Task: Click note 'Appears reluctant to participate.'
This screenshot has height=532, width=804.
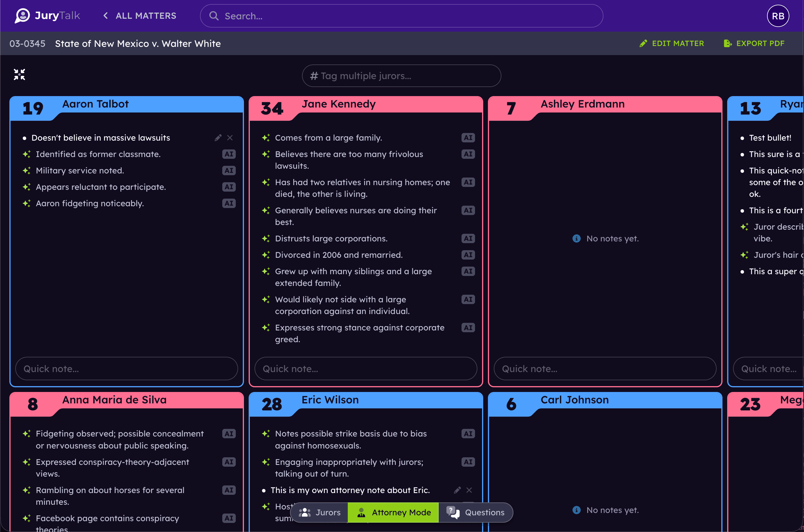Action: point(101,187)
